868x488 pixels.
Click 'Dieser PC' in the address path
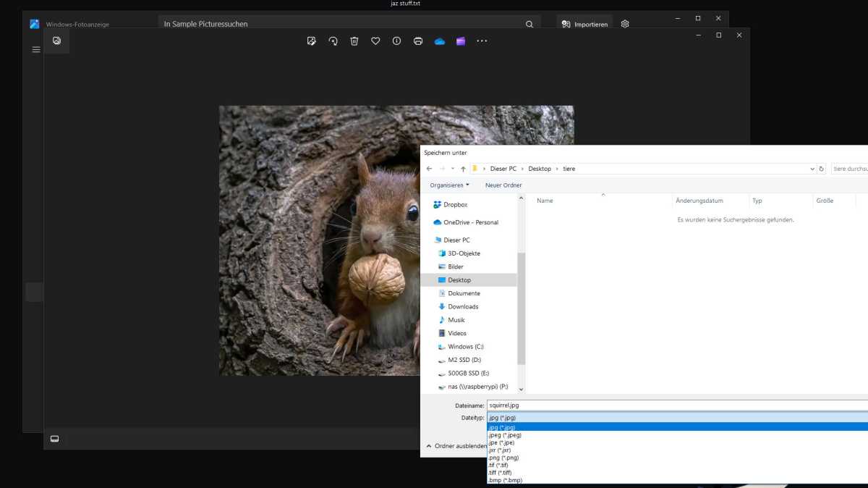pyautogui.click(x=503, y=169)
